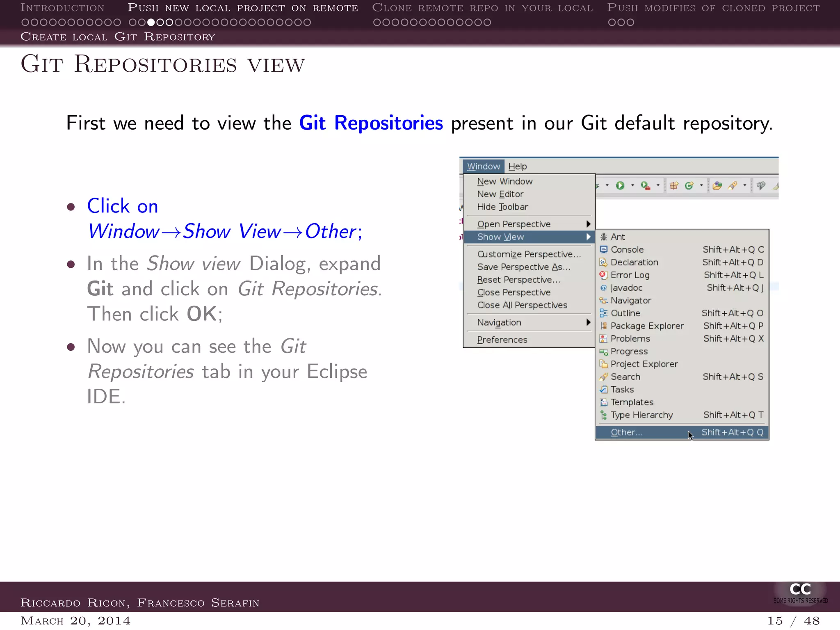Expand the Open Perspective submenu
The height and width of the screenshot is (630, 840).
pyautogui.click(x=529, y=224)
